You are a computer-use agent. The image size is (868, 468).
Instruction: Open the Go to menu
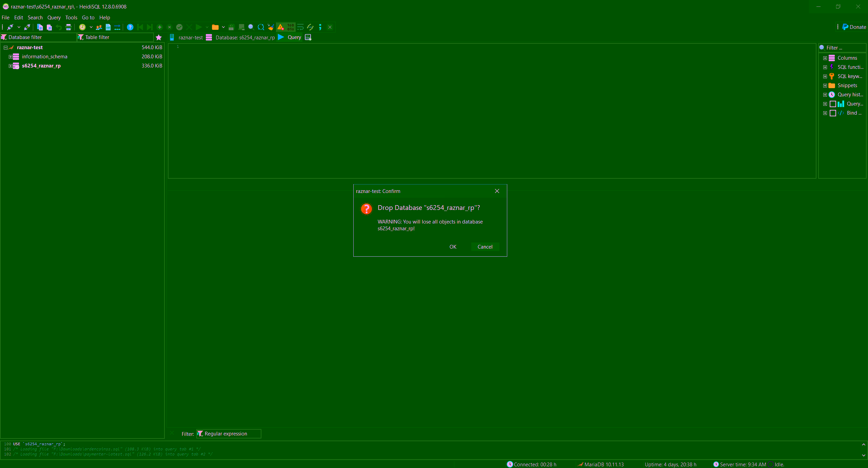pyautogui.click(x=88, y=18)
